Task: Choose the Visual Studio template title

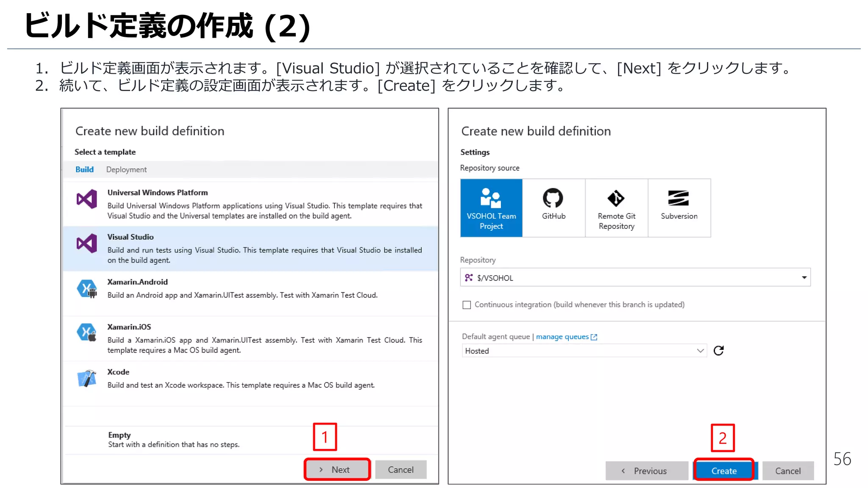Action: [x=131, y=237]
